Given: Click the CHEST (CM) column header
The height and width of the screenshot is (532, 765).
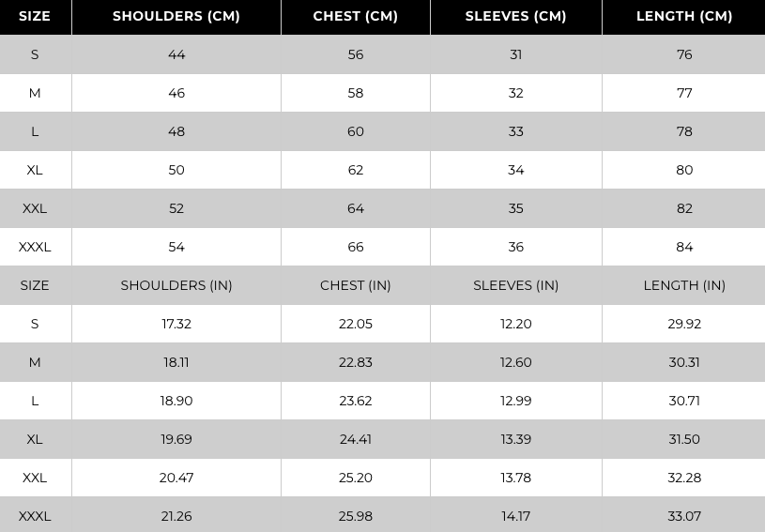Looking at the screenshot, I should coord(355,16).
